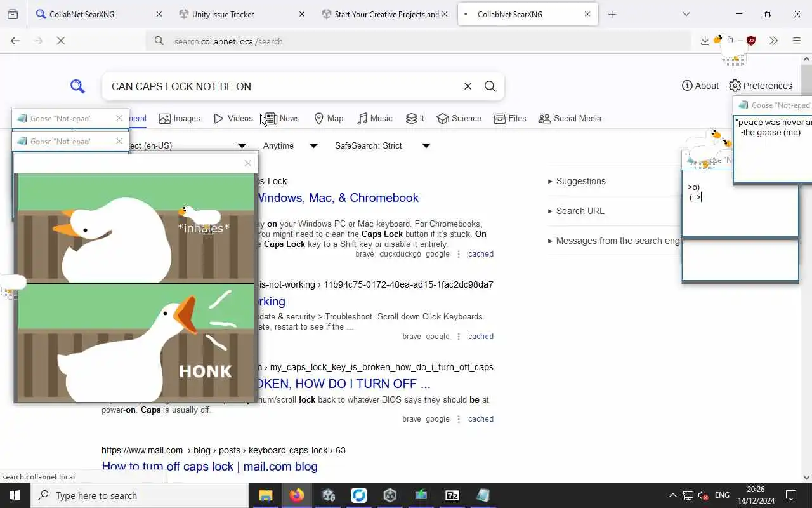Open the Windows Start menu
The height and width of the screenshot is (508, 812).
[15, 495]
